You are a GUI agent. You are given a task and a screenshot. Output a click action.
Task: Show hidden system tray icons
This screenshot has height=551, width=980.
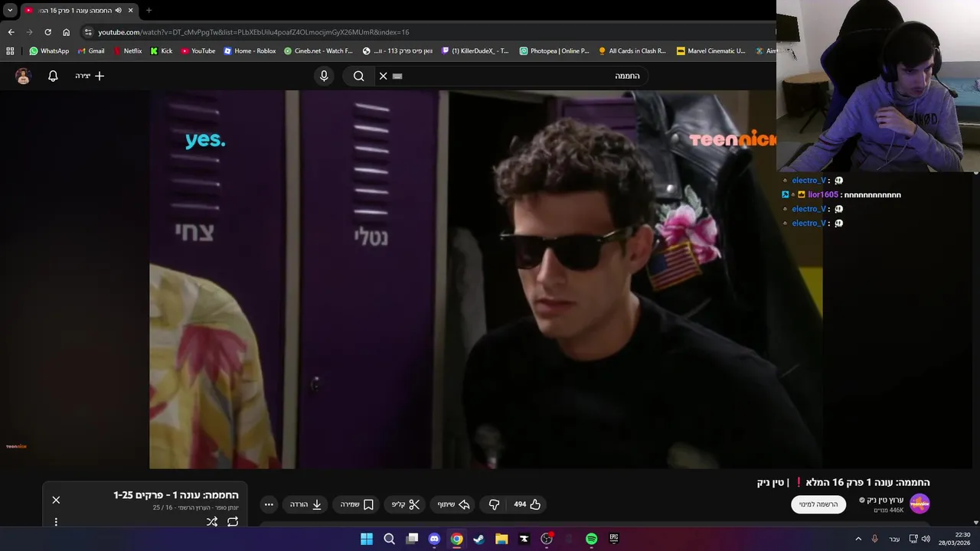[x=858, y=539]
